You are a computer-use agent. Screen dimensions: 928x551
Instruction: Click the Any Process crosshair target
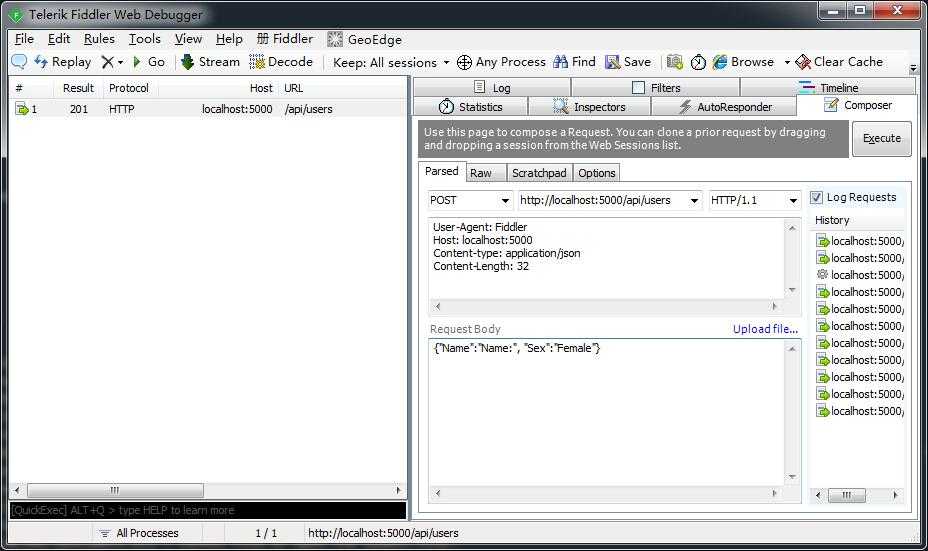(x=501, y=62)
